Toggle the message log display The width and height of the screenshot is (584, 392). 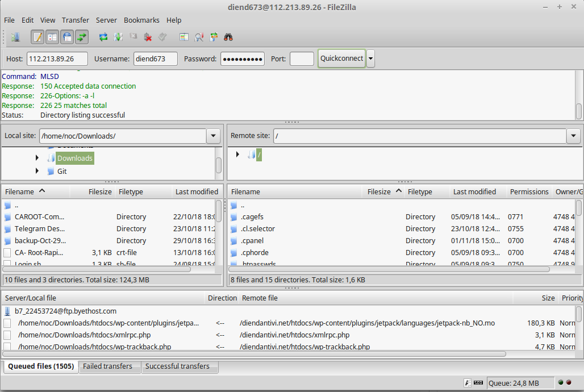pos(37,37)
